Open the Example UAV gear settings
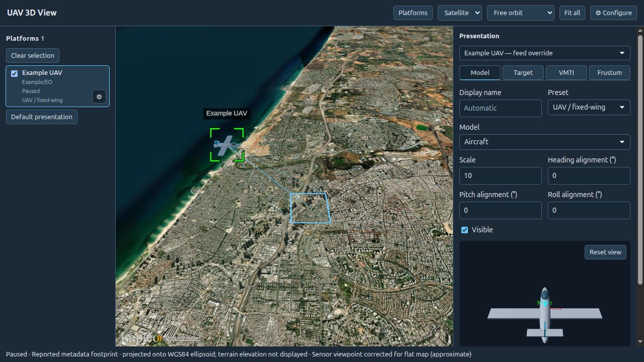Screen dimensions: 644x362 (99, 97)
